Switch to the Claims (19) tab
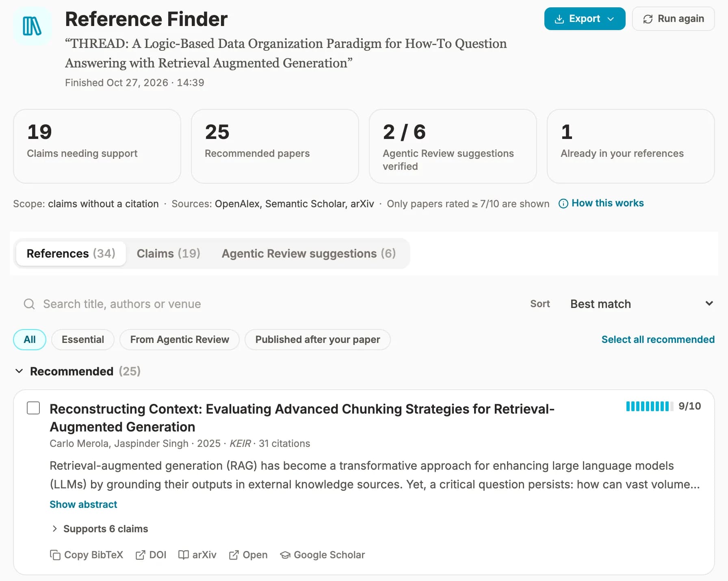 tap(169, 254)
